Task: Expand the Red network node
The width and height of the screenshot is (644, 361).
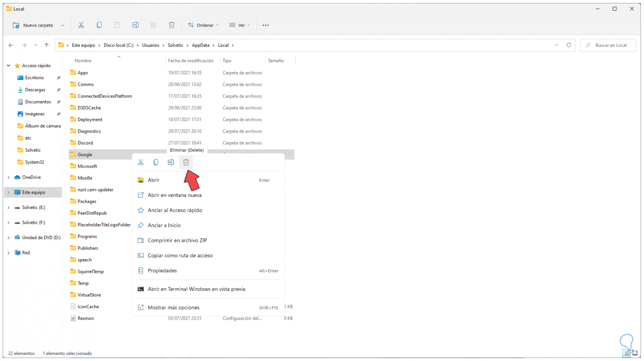Action: click(x=9, y=253)
